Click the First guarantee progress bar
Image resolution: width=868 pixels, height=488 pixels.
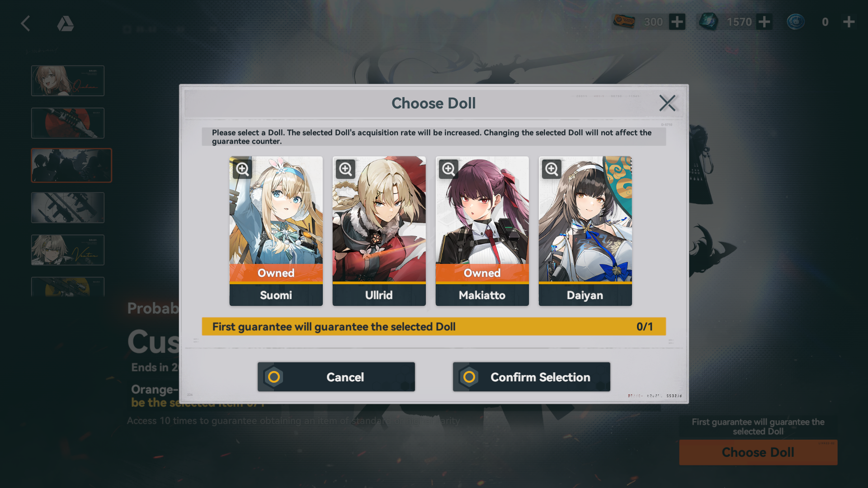(434, 326)
